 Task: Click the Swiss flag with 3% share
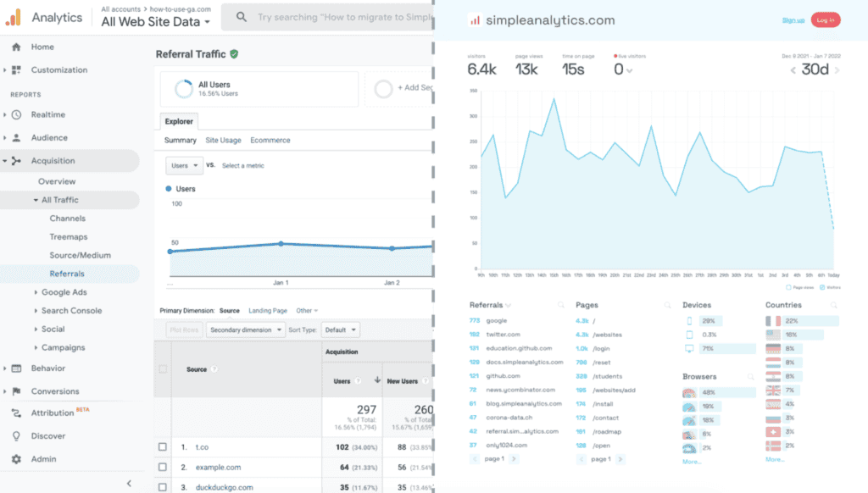[x=773, y=431]
